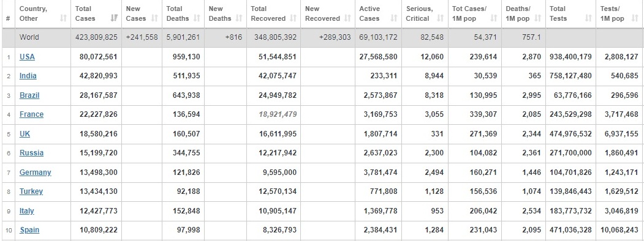The width and height of the screenshot is (644, 241).
Task: Sort by Country, Other column arrows
Action: (x=63, y=18)
